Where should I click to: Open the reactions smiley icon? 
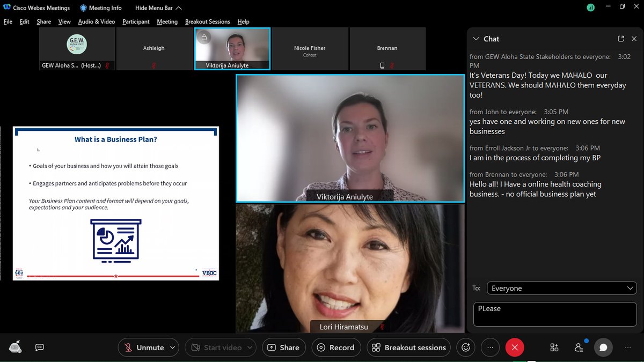click(466, 348)
